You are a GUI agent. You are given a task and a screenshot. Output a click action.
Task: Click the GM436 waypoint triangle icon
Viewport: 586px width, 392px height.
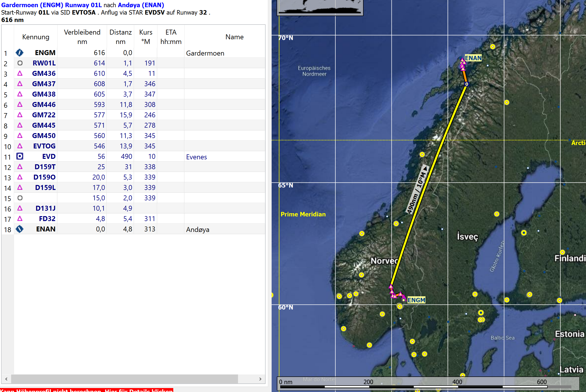[x=20, y=73]
